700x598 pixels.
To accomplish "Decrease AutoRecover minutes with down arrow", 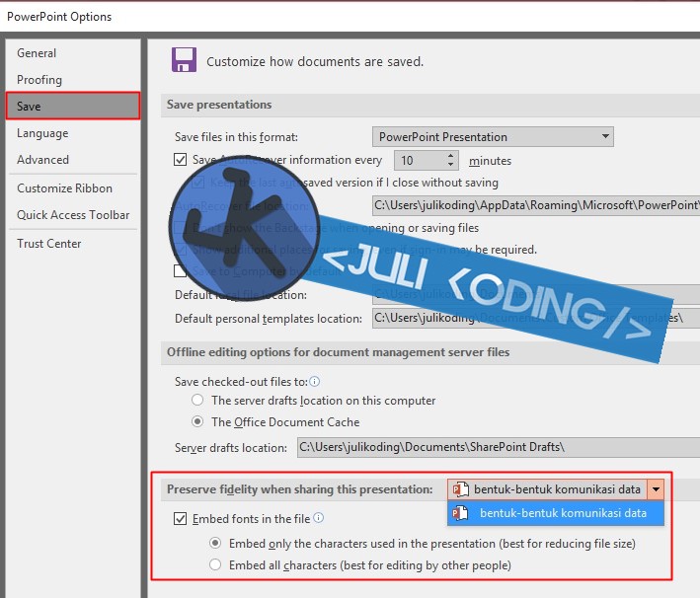I will [x=451, y=165].
